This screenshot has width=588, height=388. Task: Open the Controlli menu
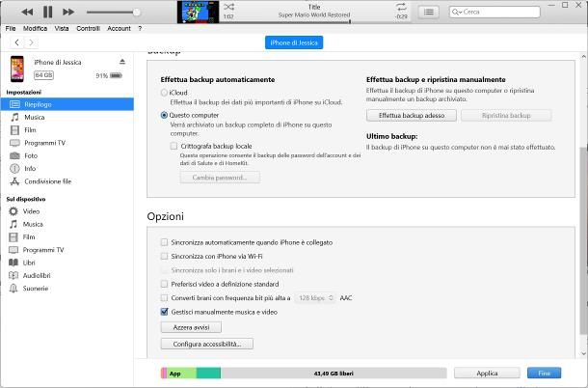pos(88,29)
